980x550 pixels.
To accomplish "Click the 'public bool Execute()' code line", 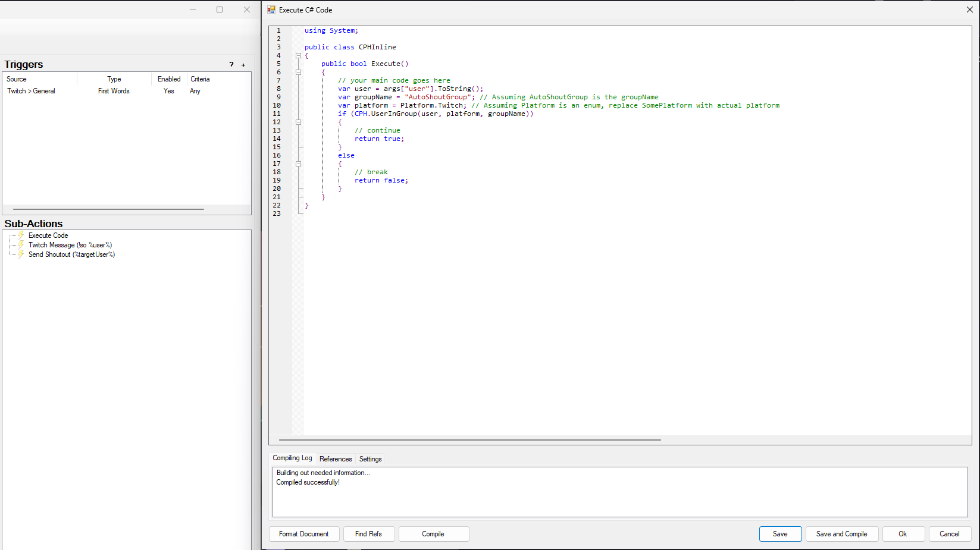I will pyautogui.click(x=365, y=64).
